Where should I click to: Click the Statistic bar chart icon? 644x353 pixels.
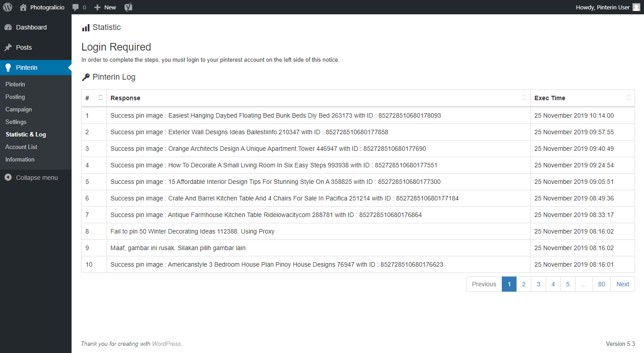tap(86, 28)
